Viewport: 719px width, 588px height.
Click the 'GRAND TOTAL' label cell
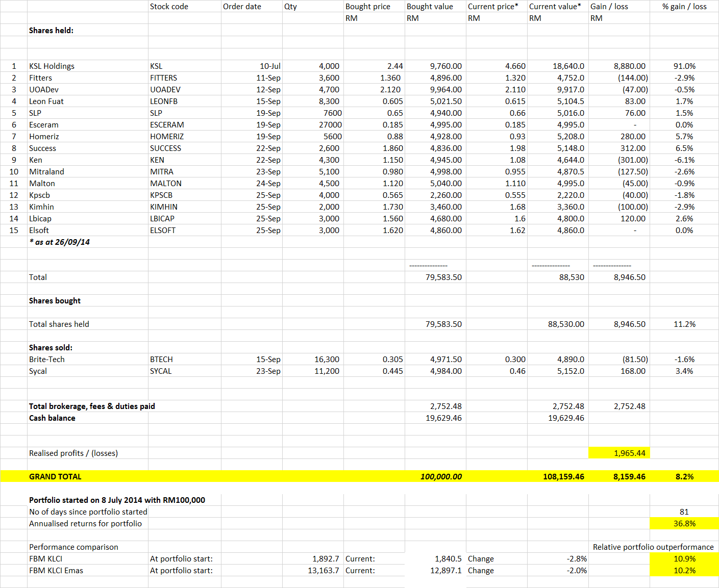88,476
